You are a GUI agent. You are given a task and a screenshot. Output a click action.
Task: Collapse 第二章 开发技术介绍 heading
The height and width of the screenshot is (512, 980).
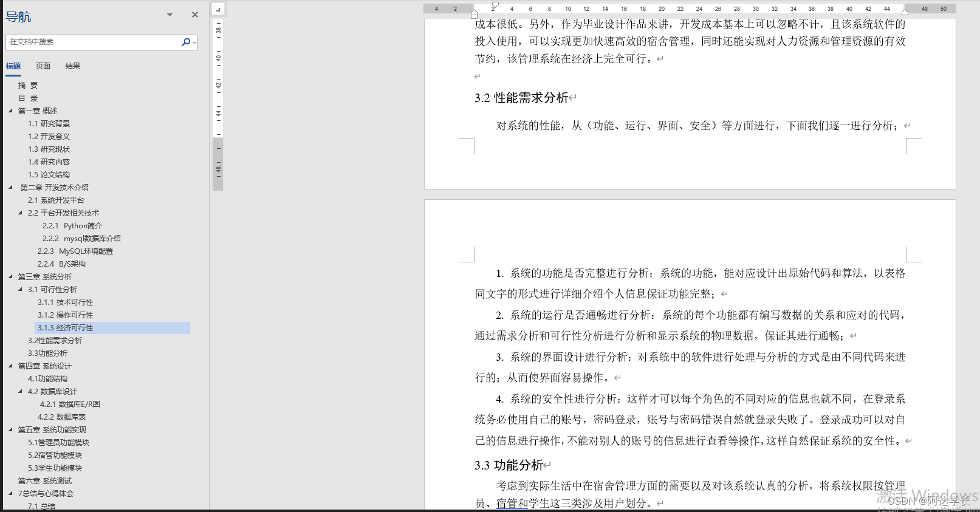pyautogui.click(x=10, y=187)
